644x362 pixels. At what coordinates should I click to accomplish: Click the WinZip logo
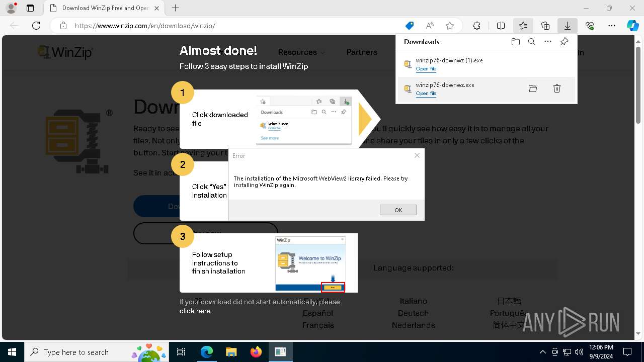pyautogui.click(x=65, y=52)
